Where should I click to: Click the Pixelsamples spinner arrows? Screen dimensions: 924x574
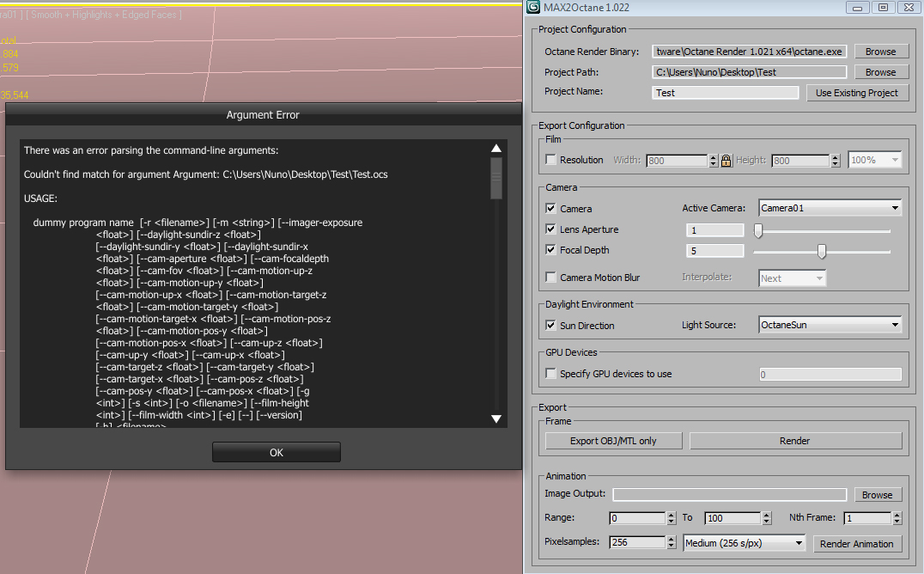pos(672,542)
